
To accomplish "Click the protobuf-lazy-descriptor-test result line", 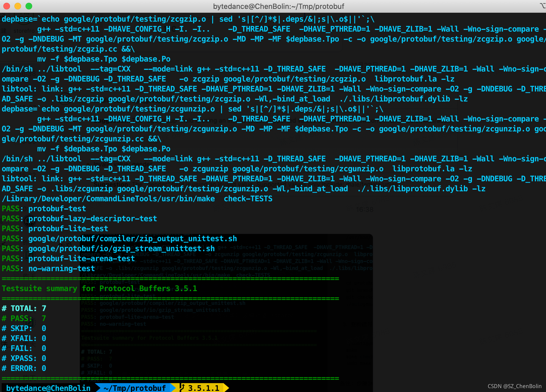I will [92, 219].
